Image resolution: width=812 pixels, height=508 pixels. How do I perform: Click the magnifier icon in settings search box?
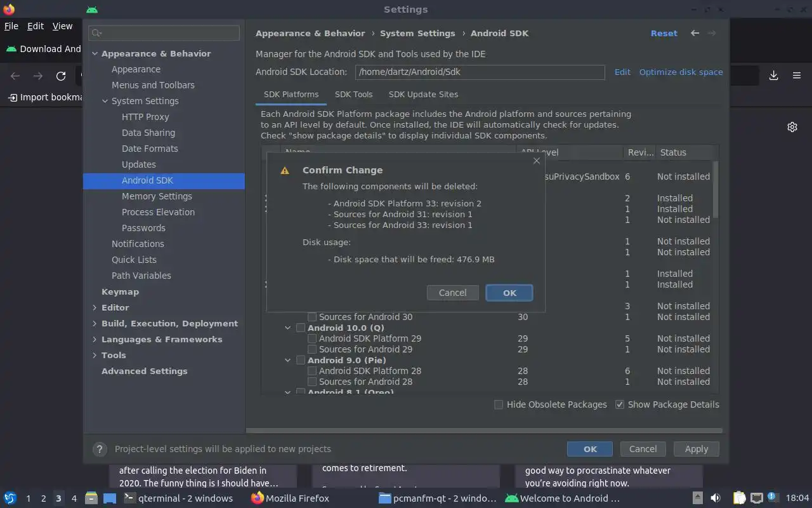coord(96,33)
